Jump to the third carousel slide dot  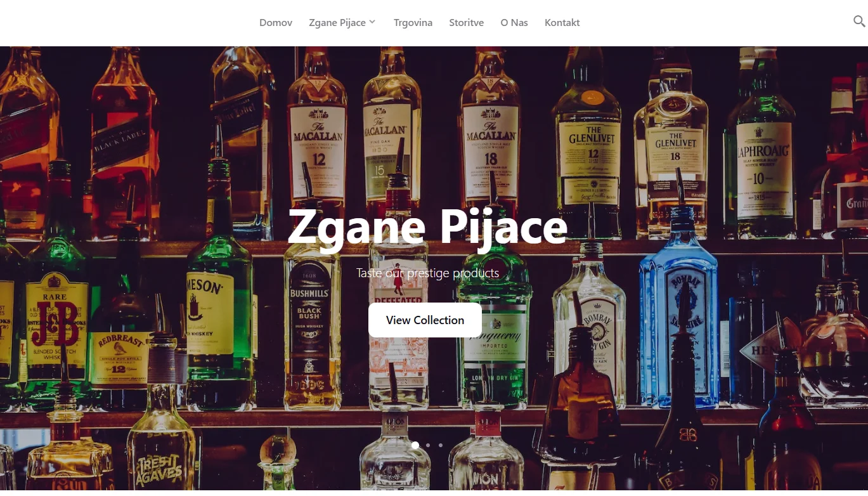pos(441,445)
